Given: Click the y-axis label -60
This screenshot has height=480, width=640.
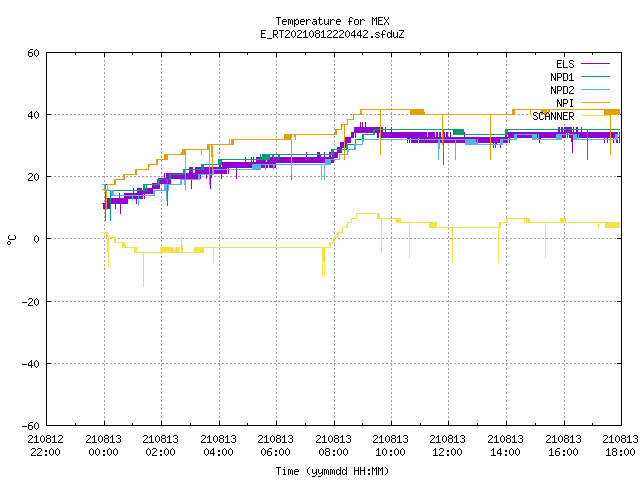Looking at the screenshot, I should tap(31, 426).
